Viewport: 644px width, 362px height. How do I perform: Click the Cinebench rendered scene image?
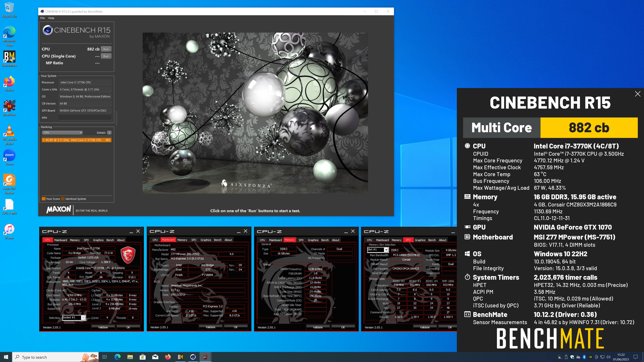[x=255, y=113]
